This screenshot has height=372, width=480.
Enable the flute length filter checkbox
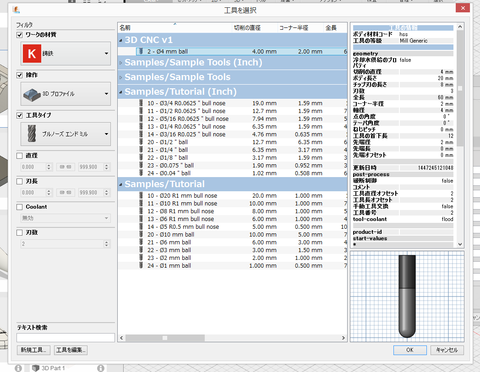pyautogui.click(x=20, y=181)
